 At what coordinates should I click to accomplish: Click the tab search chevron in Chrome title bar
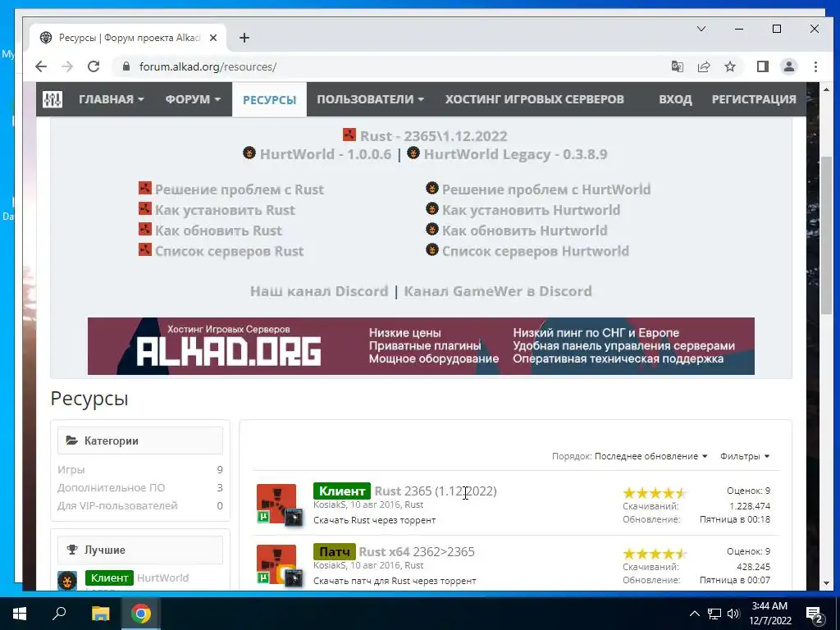tap(701, 29)
